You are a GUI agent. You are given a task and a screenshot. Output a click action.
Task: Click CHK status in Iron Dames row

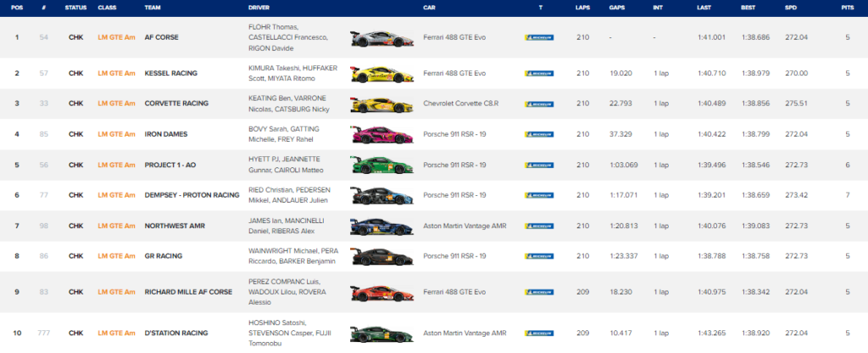pyautogui.click(x=75, y=134)
